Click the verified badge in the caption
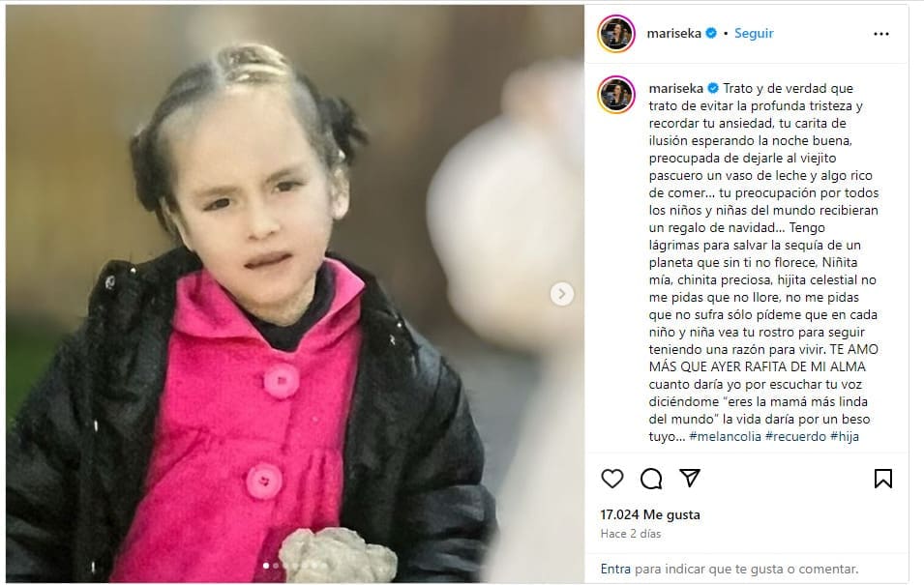 click(713, 88)
